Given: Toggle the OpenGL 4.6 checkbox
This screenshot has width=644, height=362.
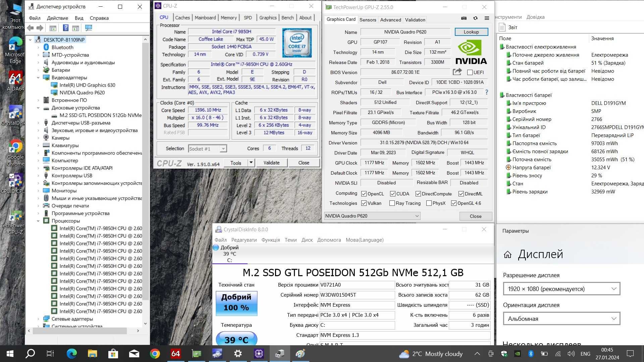Looking at the screenshot, I should tap(453, 203).
